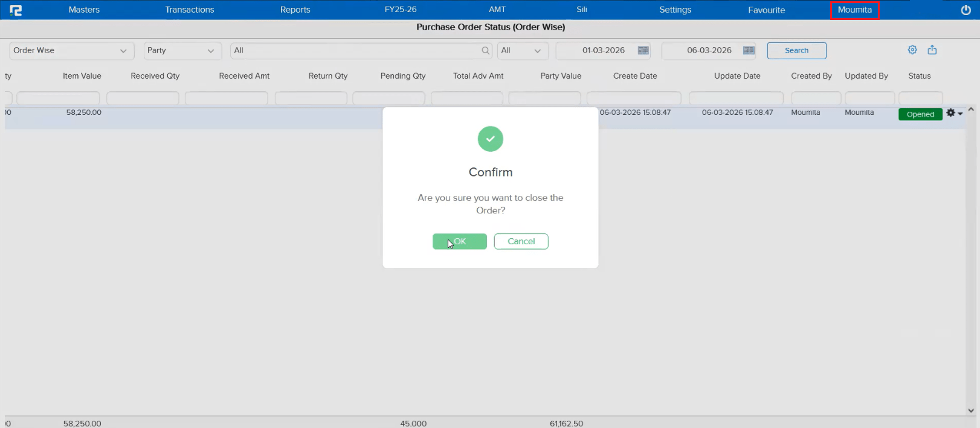This screenshot has height=428, width=980.
Task: Open the To date calendar picker
Action: click(x=749, y=51)
